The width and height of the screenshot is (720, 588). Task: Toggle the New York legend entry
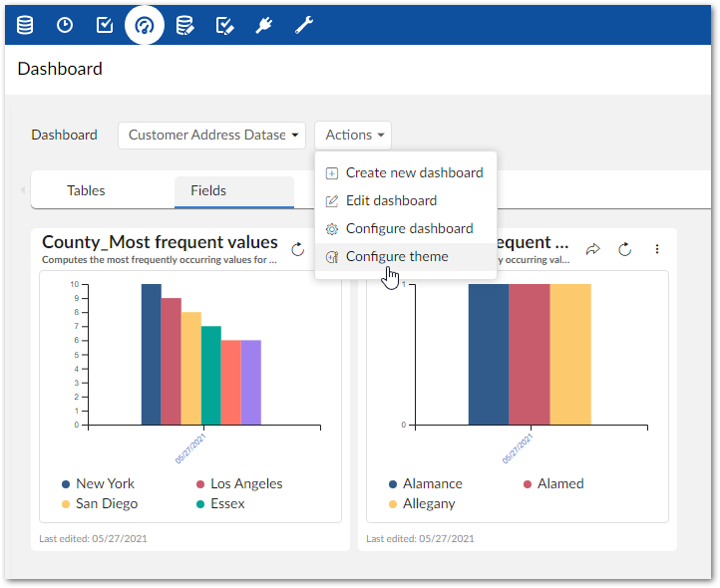105,483
